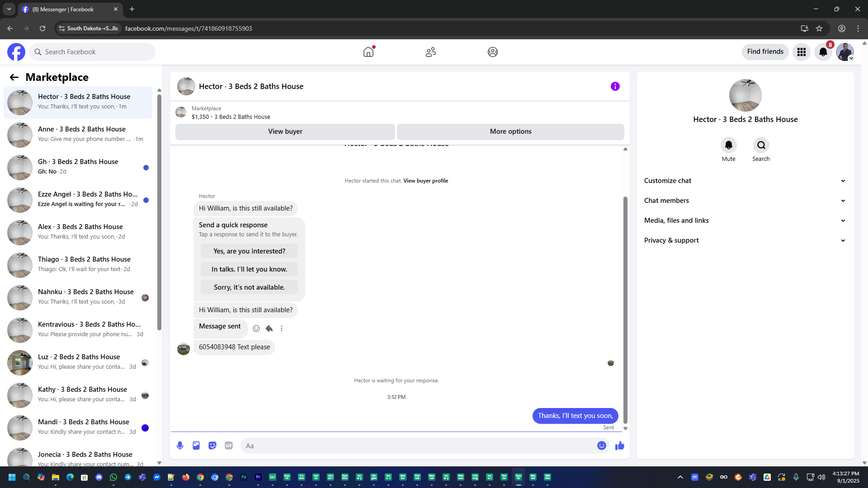Open the View buyer profile link

(x=425, y=181)
